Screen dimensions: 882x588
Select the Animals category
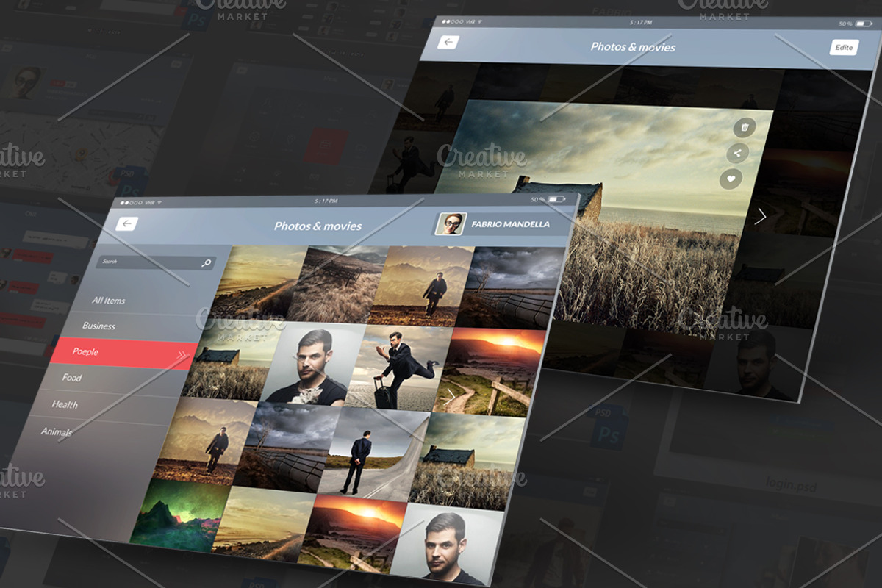click(x=57, y=431)
